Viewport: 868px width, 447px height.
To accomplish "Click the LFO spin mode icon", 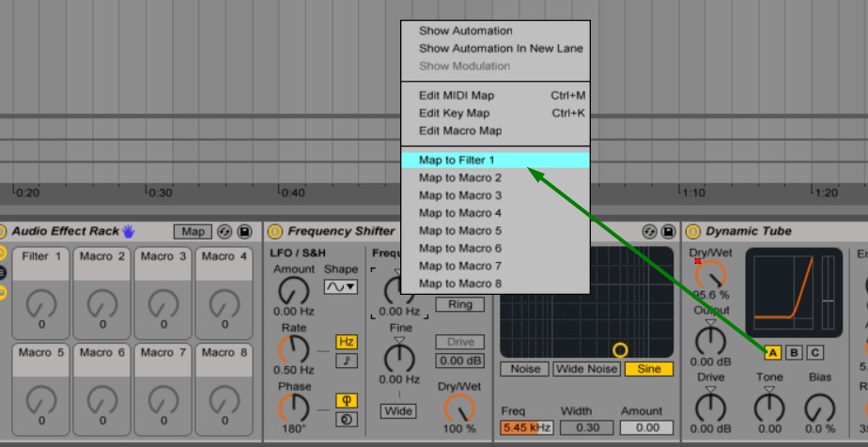I will (x=347, y=419).
